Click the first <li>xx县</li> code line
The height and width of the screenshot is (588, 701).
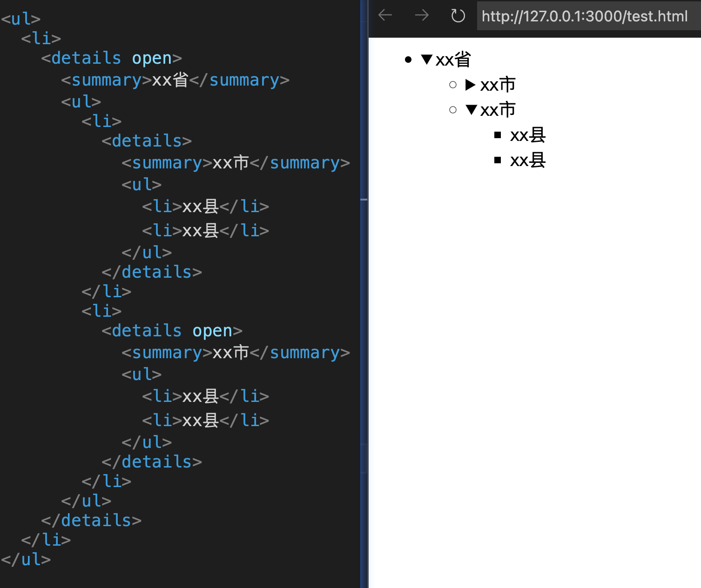pos(205,206)
